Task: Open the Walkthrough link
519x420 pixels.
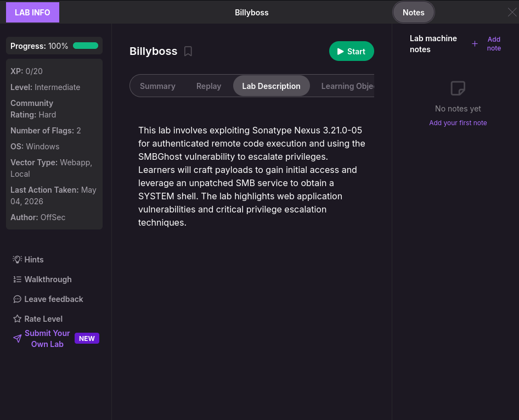Action: pyautogui.click(x=48, y=279)
